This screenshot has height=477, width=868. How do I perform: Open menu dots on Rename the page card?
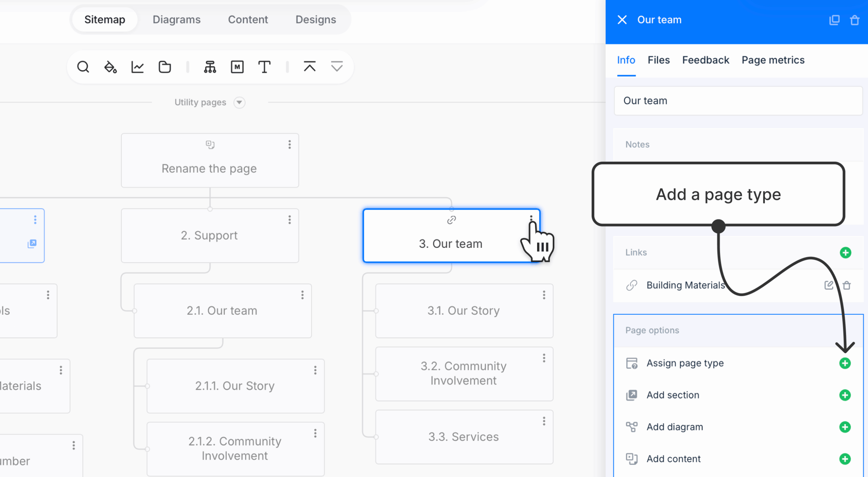point(289,145)
